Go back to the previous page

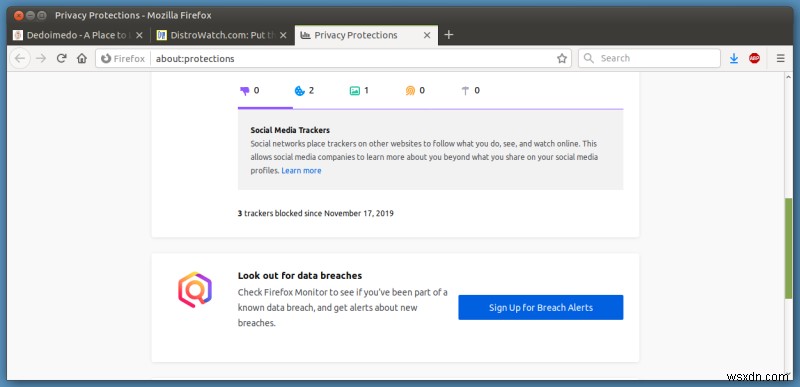pyautogui.click(x=20, y=59)
